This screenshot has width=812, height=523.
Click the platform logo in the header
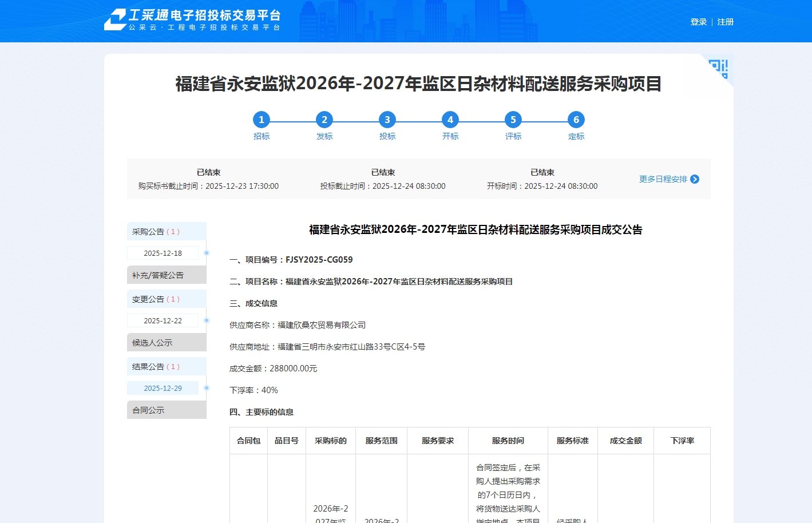[192, 20]
